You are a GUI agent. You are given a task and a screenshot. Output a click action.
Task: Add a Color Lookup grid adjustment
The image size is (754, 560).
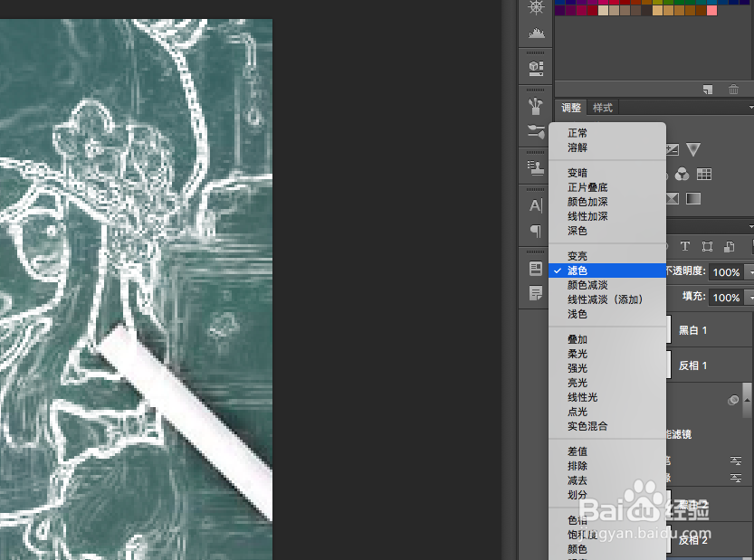(704, 174)
